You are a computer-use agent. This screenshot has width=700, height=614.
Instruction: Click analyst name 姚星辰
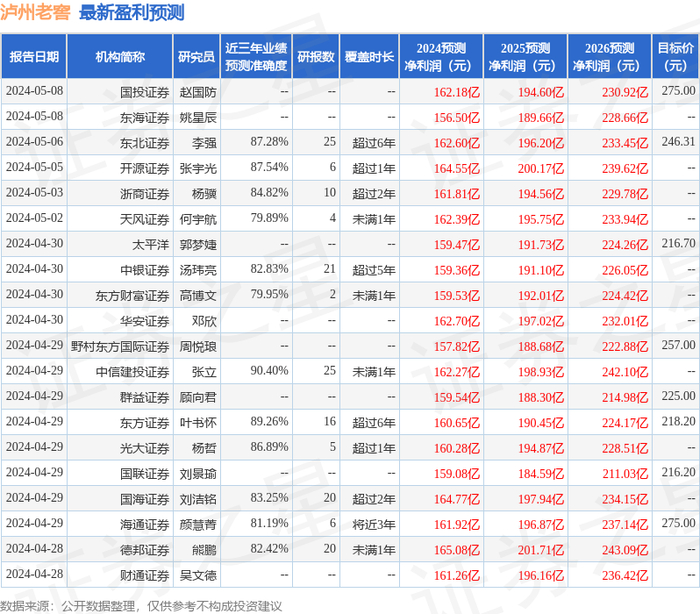tap(198, 118)
